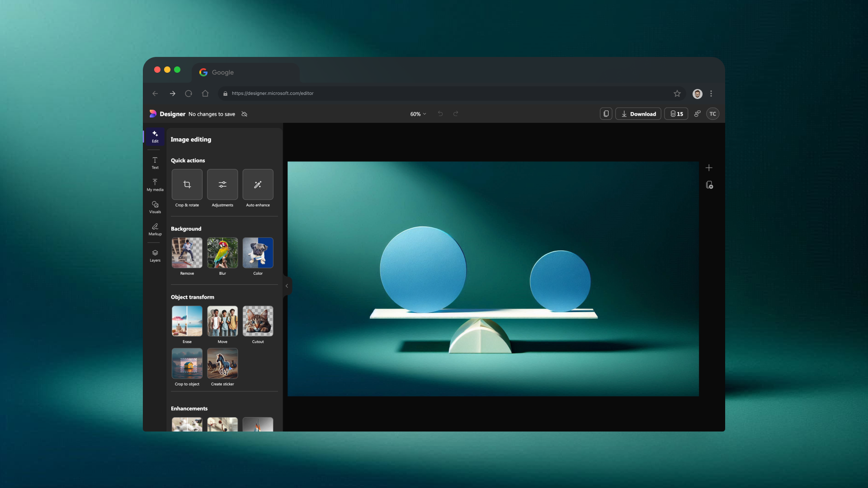Click the cloud sync status icon
The width and height of the screenshot is (868, 488).
[x=245, y=114]
